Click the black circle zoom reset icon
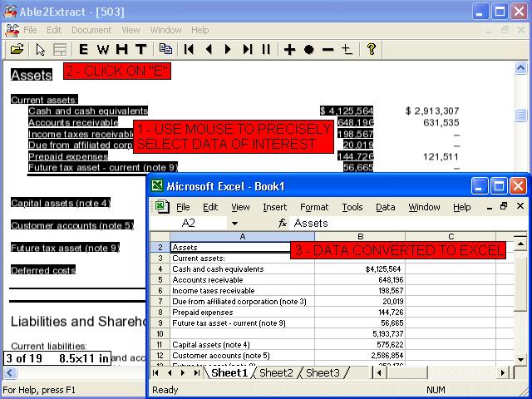 [308, 50]
